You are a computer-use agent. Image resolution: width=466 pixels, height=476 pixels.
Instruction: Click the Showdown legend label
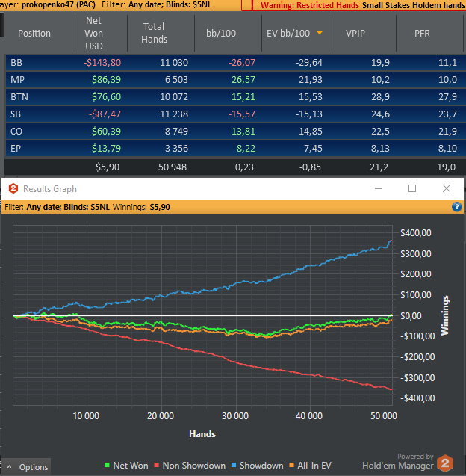pyautogui.click(x=261, y=466)
